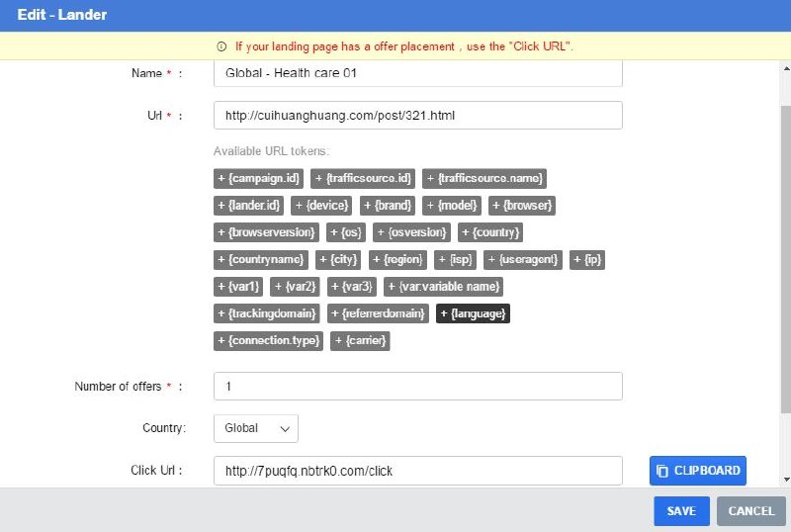The width and height of the screenshot is (791, 532).
Task: Save the lander settings
Action: coord(680,511)
